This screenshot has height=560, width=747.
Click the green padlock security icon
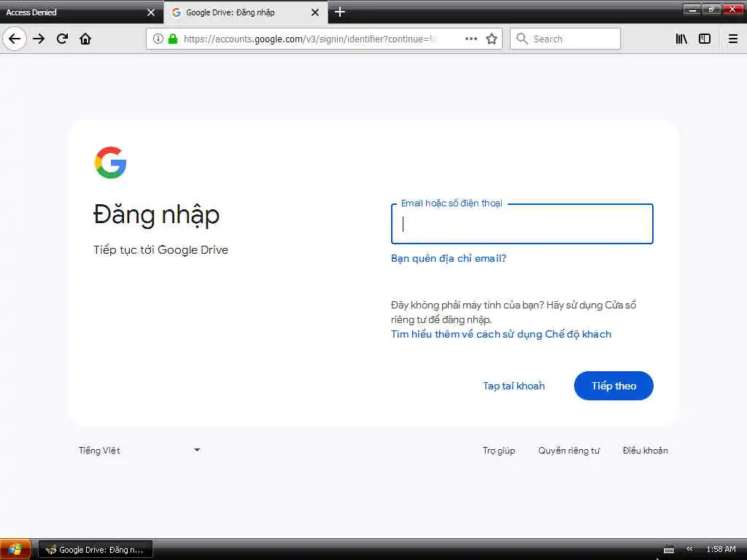173,39
